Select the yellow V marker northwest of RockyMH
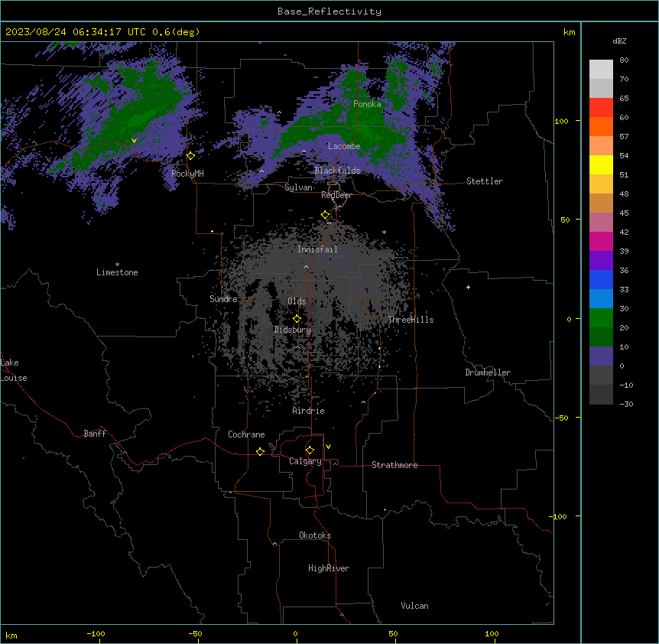This screenshot has height=644, width=659. click(134, 141)
